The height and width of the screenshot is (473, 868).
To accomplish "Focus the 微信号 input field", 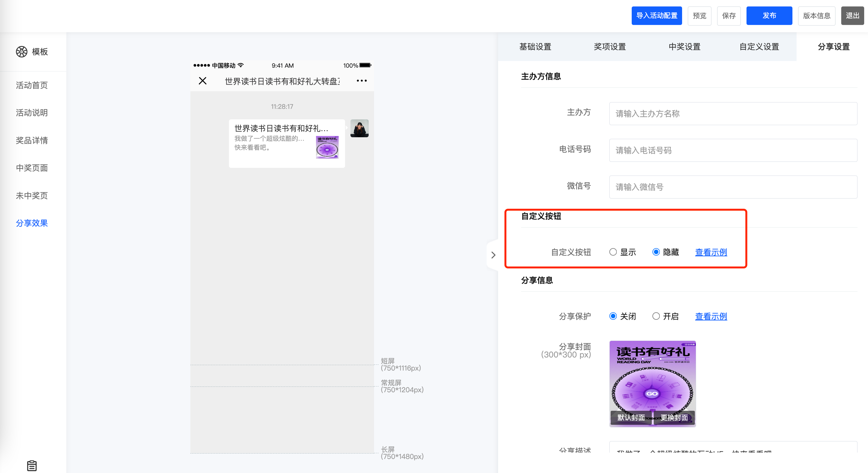I will (x=733, y=187).
